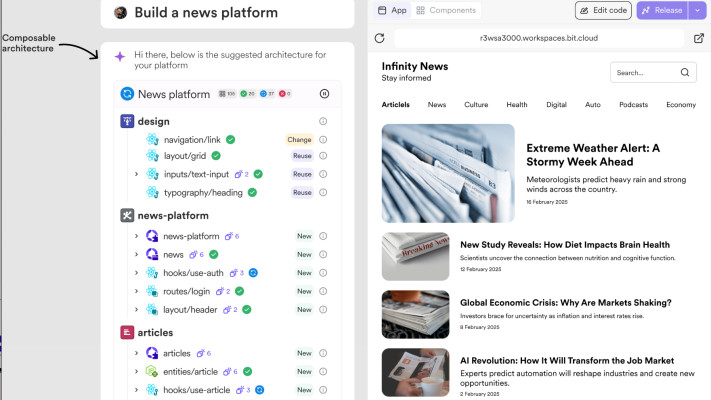Click the articles scope icon
This screenshot has height=400, width=711.
tap(127, 332)
